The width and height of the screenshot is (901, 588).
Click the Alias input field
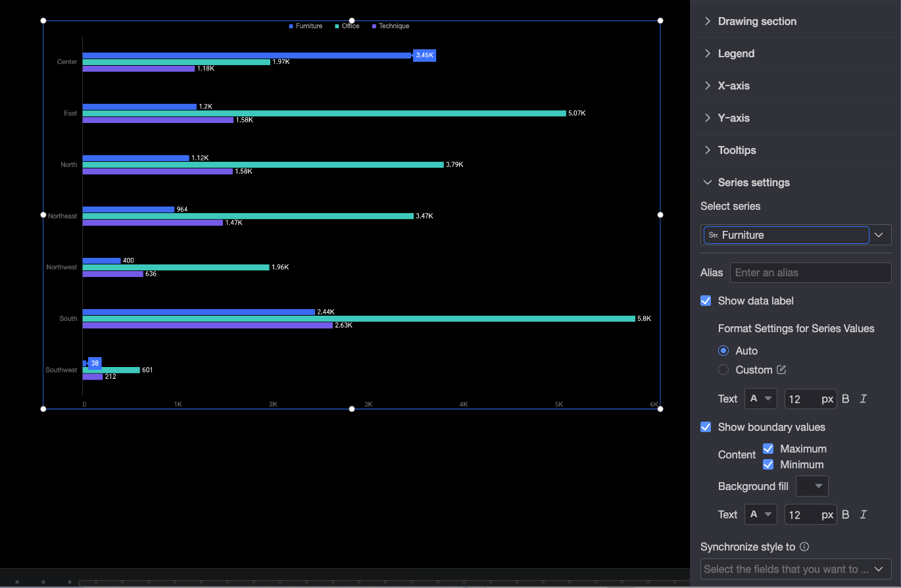click(811, 272)
